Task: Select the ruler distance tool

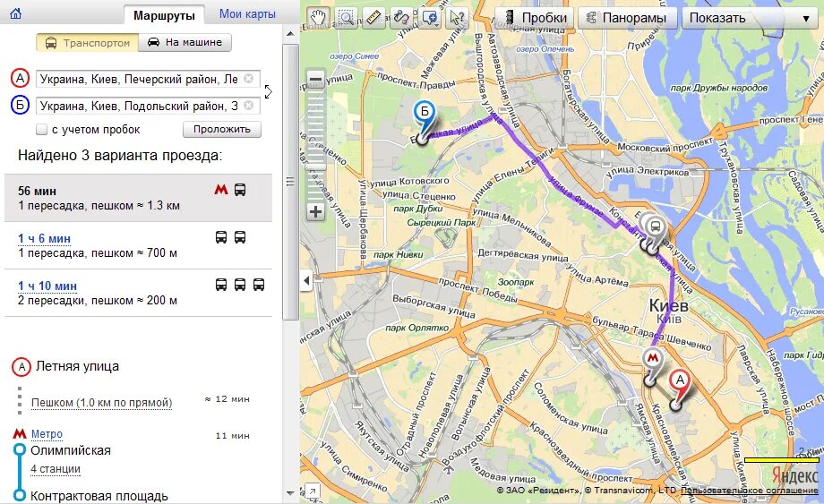Action: point(373,18)
